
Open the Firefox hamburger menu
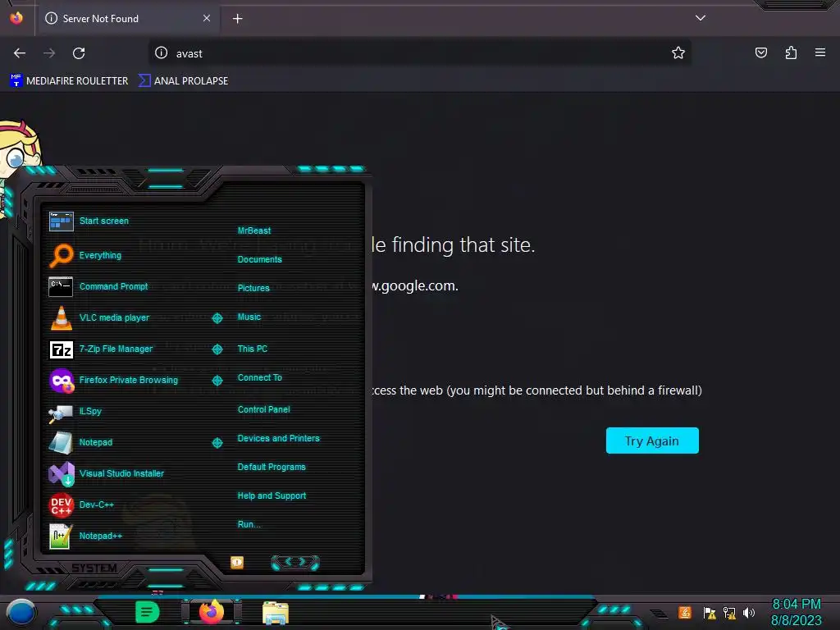[x=820, y=52]
